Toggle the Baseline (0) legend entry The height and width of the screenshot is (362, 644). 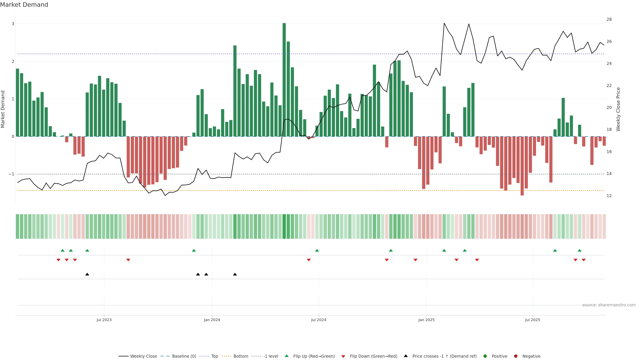click(x=184, y=356)
